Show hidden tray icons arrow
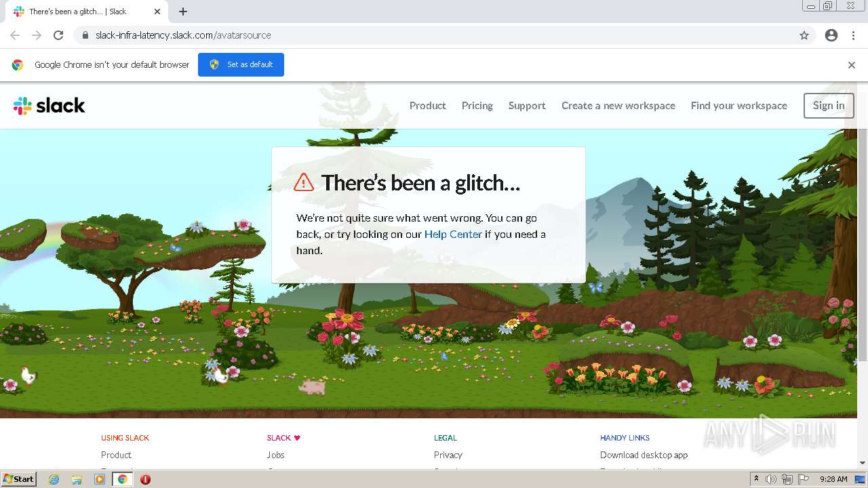Image resolution: width=868 pixels, height=488 pixels. click(x=757, y=479)
